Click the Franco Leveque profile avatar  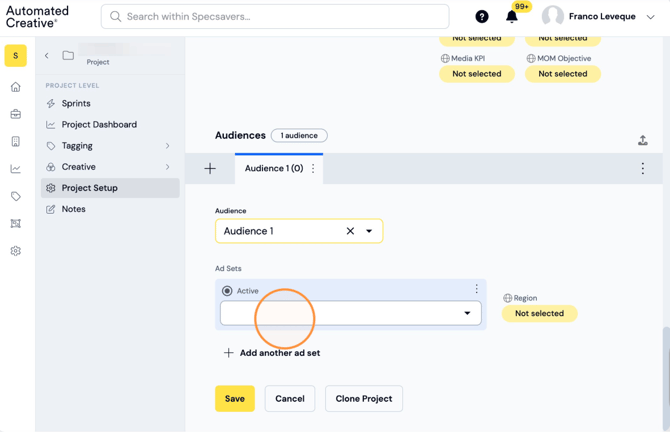pos(552,17)
